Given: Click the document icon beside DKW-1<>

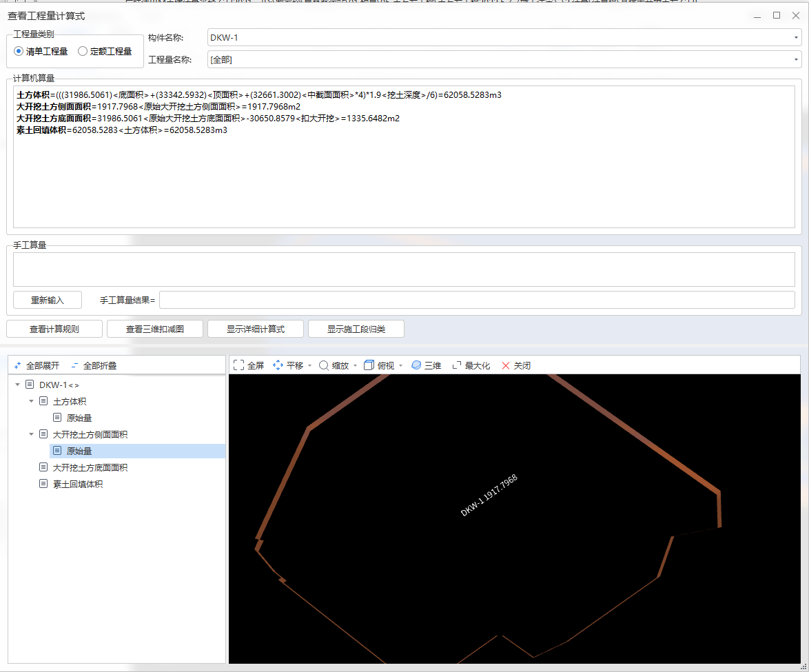Looking at the screenshot, I should coord(30,385).
